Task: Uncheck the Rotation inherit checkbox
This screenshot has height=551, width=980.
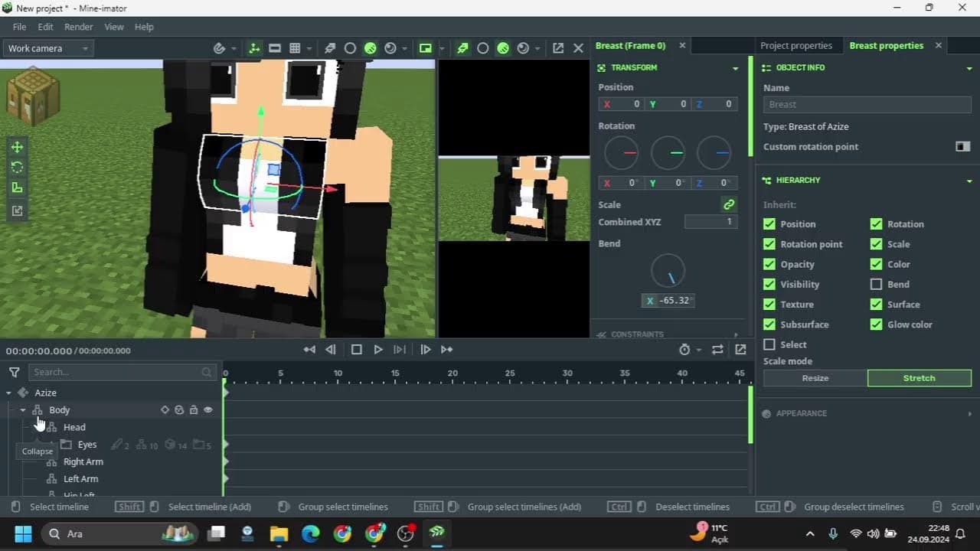Action: click(x=877, y=224)
